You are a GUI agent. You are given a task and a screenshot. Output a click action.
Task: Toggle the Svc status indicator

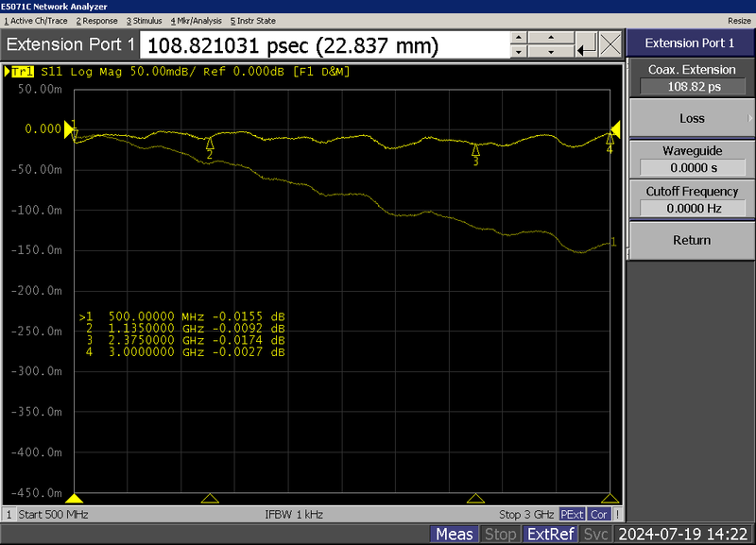pyautogui.click(x=596, y=534)
